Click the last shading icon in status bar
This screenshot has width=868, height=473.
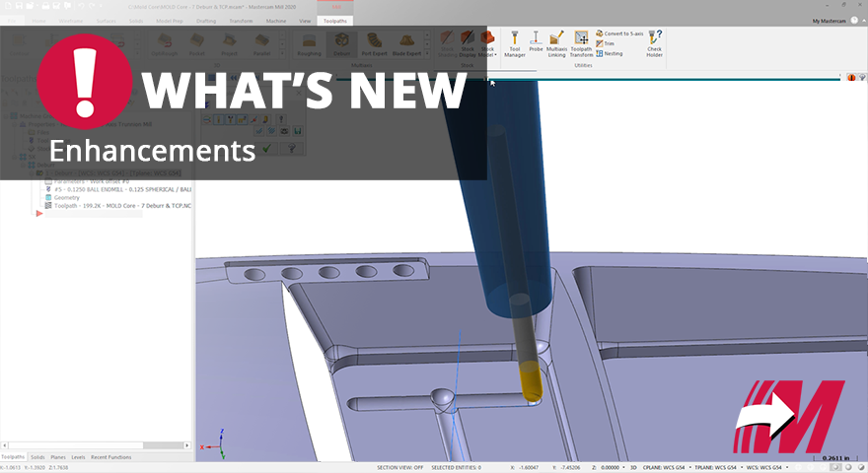tap(861, 467)
